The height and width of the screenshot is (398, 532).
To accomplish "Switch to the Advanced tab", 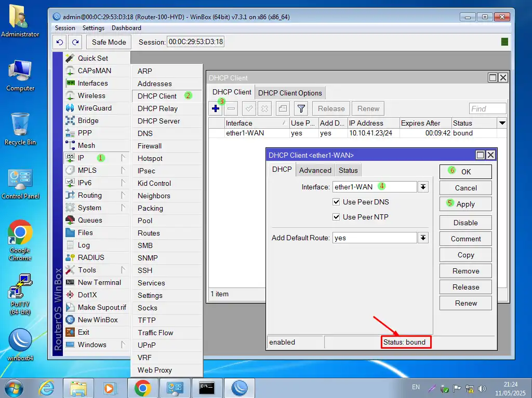I will (315, 170).
